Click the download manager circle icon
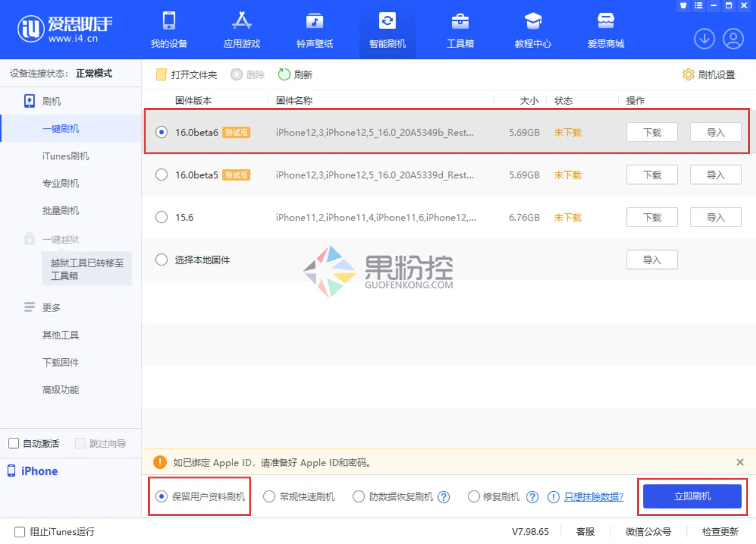This screenshot has width=756, height=544. coord(704,38)
